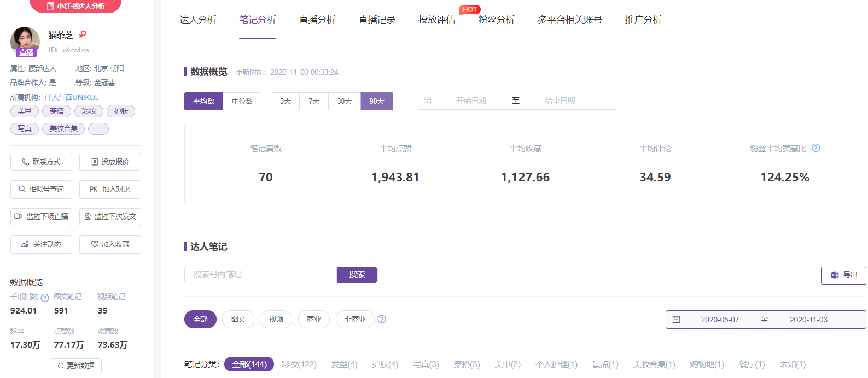Expand hidden tags with the ... pill
868x378 pixels.
(98, 129)
